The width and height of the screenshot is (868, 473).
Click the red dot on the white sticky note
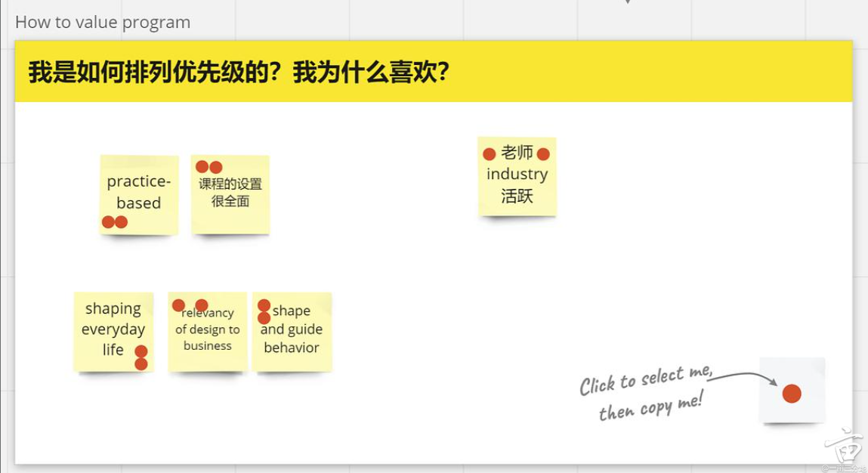[x=791, y=394]
